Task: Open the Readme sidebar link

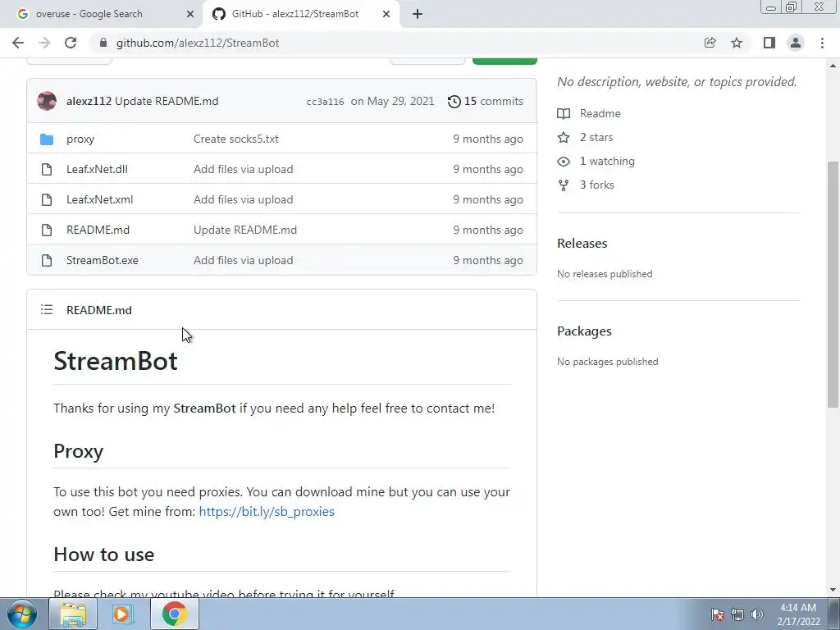Action: coord(600,113)
